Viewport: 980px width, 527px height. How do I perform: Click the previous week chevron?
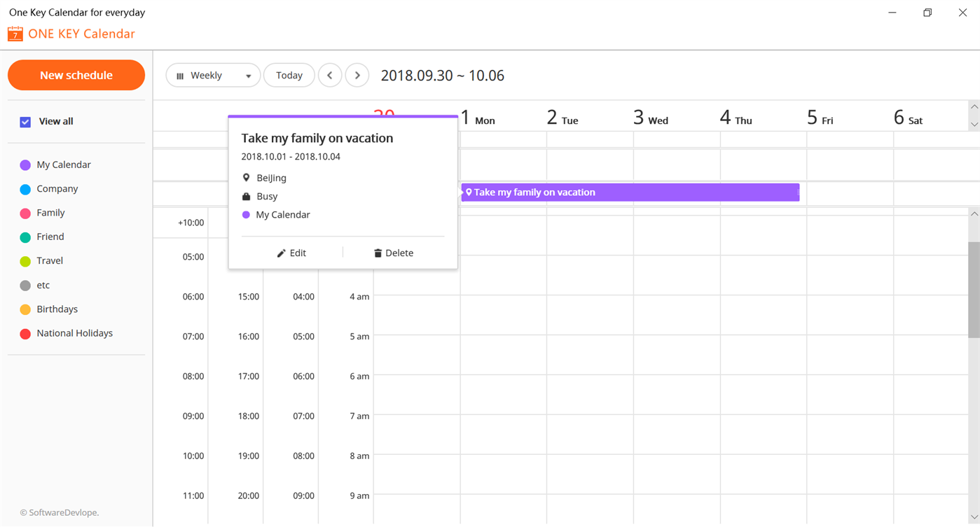330,75
